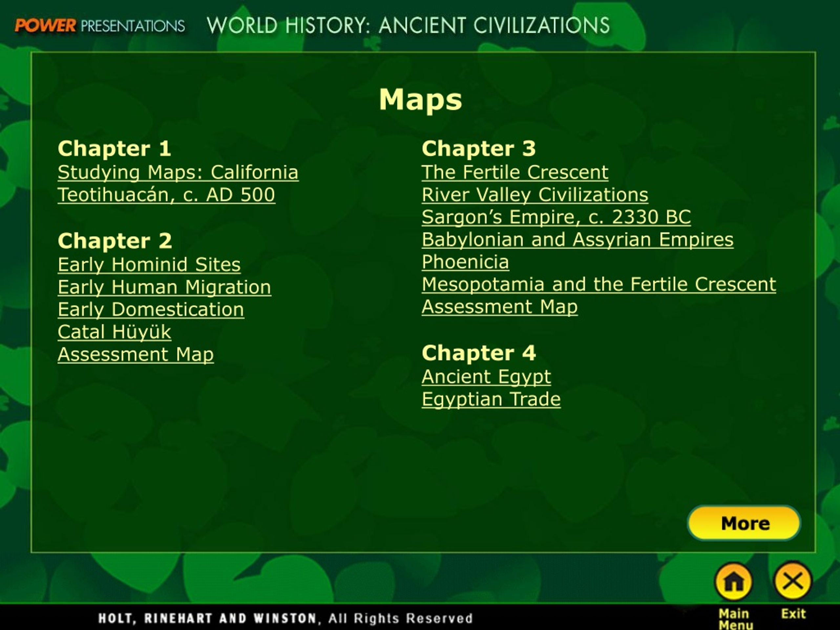840x630 pixels.
Task: Click the Power Presentations logo
Action: tap(100, 26)
